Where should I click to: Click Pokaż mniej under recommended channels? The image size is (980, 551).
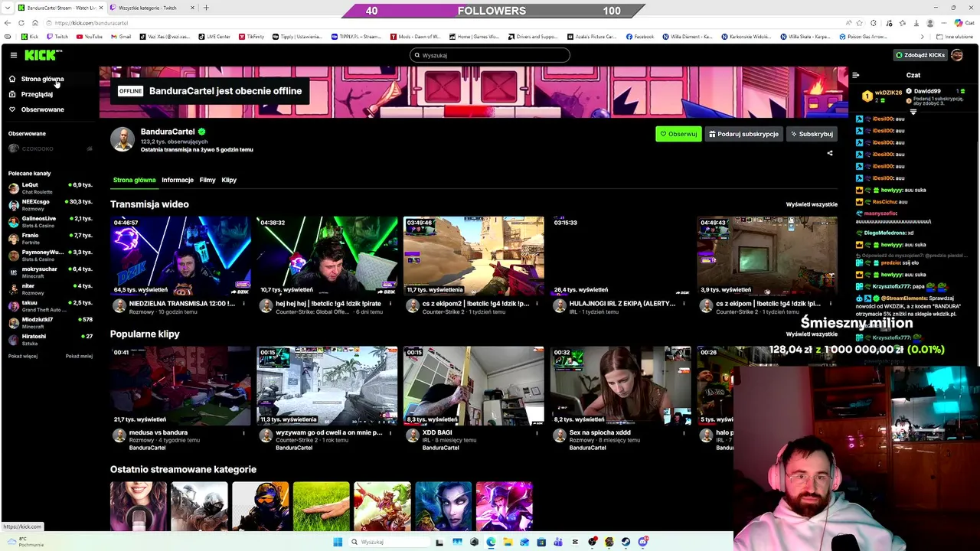click(x=79, y=356)
